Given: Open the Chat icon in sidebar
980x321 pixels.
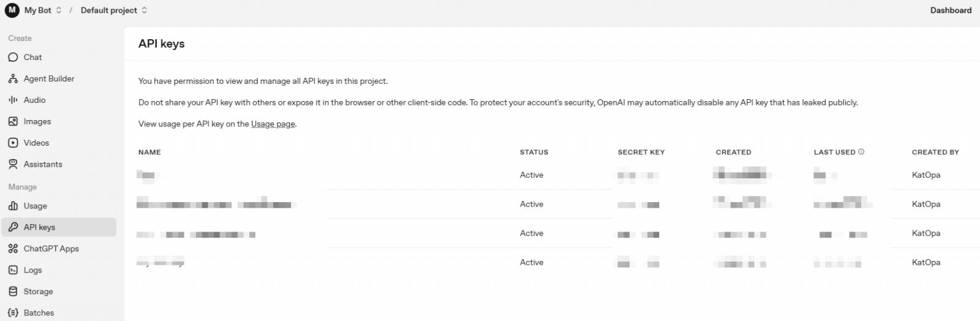Looking at the screenshot, I should 13,57.
